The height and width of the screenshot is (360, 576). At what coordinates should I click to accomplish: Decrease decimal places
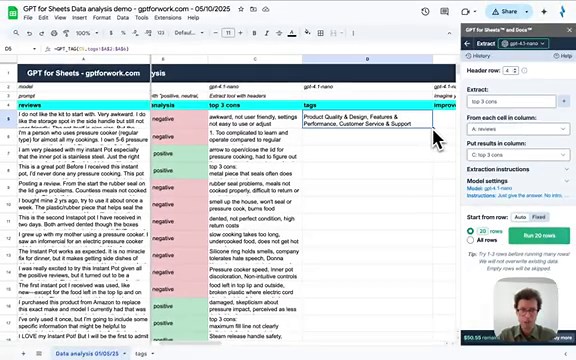pyautogui.click(x=136, y=33)
